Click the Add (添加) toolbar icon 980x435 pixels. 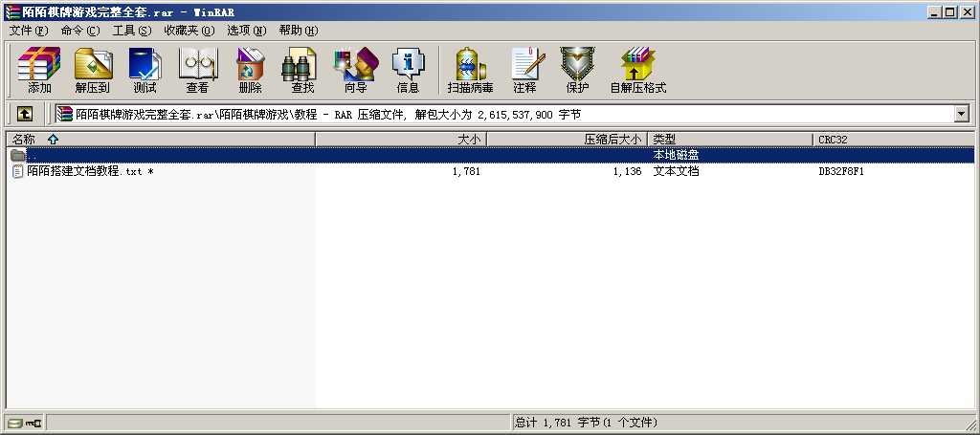[38, 70]
